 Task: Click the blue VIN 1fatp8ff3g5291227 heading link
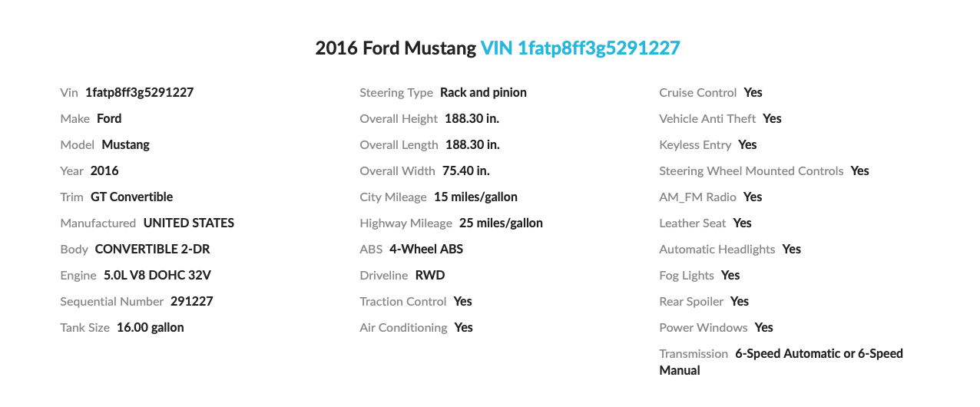coord(580,48)
